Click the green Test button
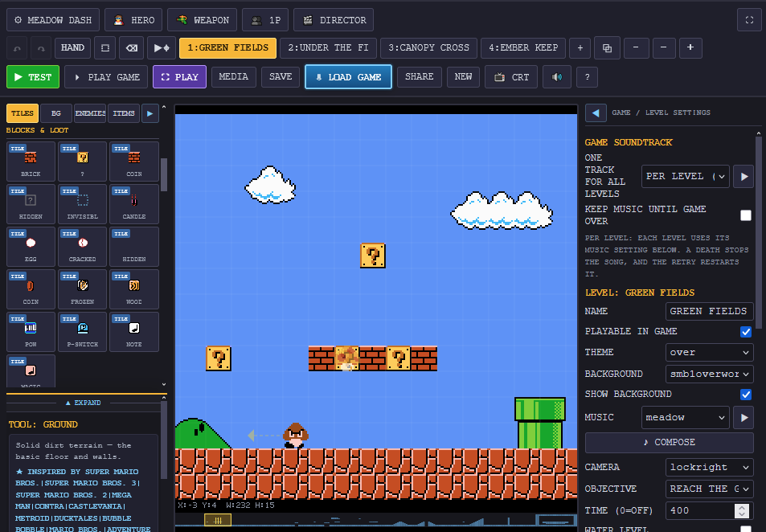 [x=33, y=77]
